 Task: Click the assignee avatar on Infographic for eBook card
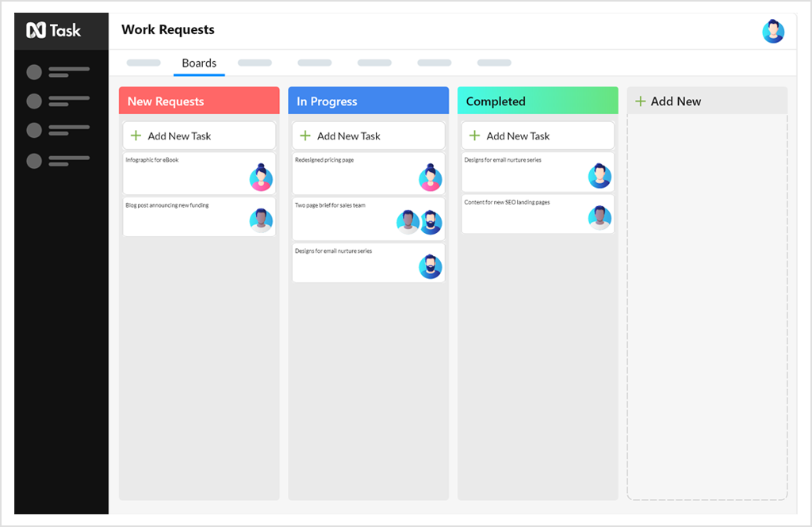point(262,176)
